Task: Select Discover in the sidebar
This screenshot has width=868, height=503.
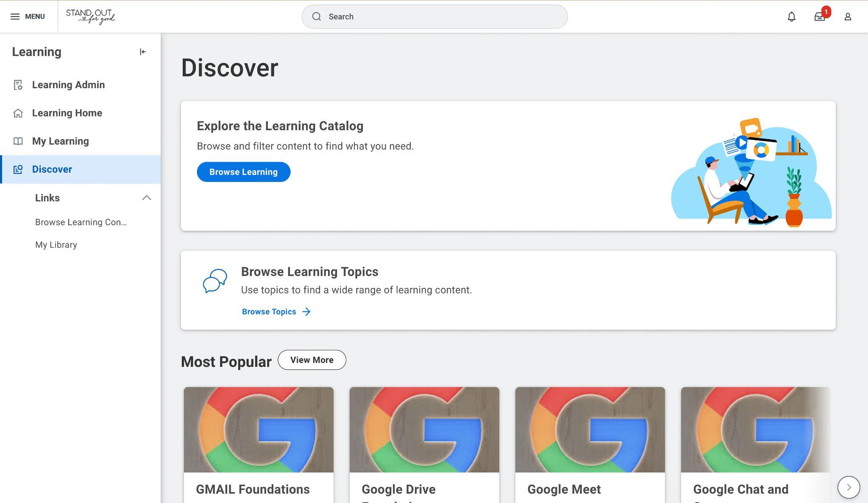Action: pos(52,169)
